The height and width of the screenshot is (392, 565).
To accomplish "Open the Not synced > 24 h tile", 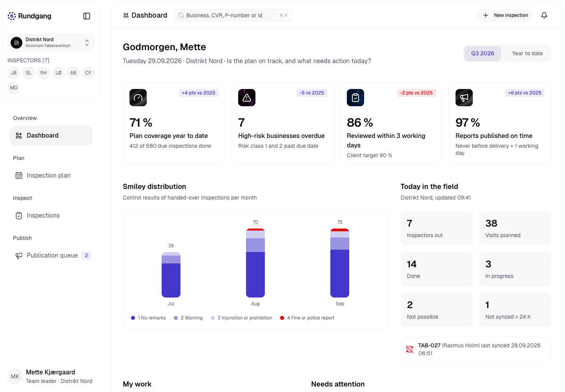I will pos(515,310).
